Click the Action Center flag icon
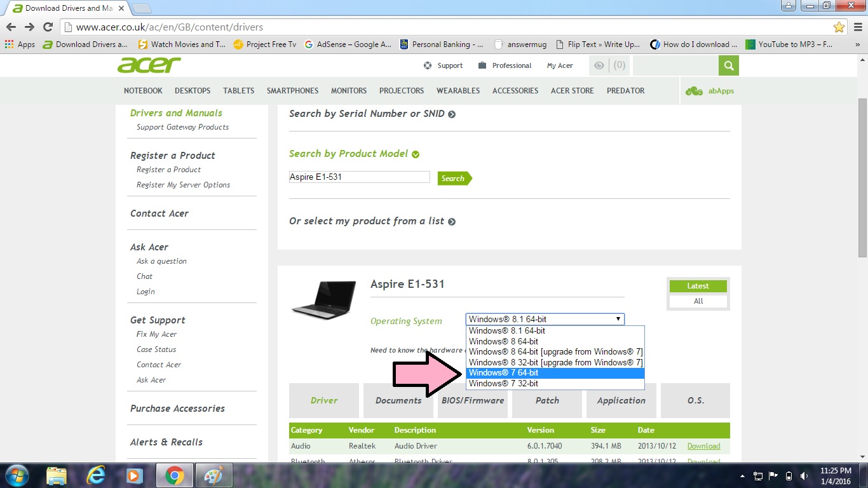Screen dimensions: 868x488 point(773,476)
